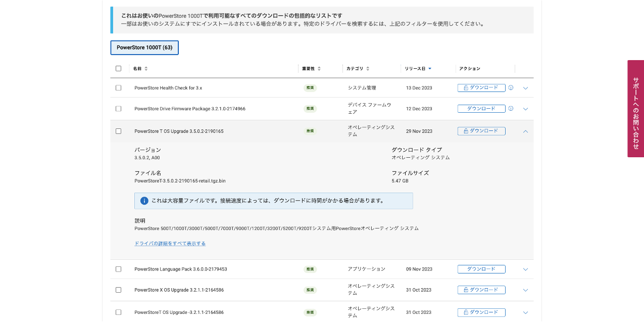Expand the PowerStore Language Pack row details
The height and width of the screenshot is (322, 644).
(x=525, y=269)
